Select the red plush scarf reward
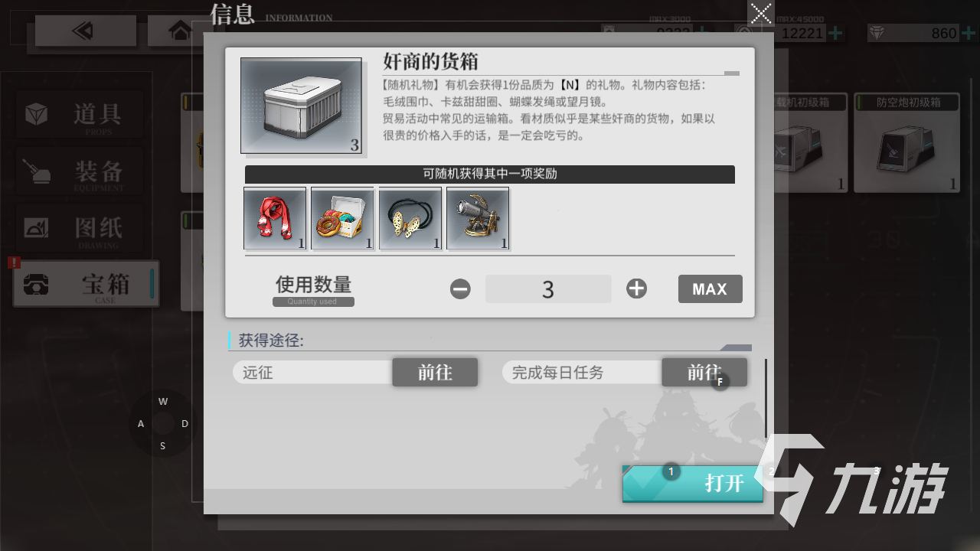980x551 pixels. (275, 219)
